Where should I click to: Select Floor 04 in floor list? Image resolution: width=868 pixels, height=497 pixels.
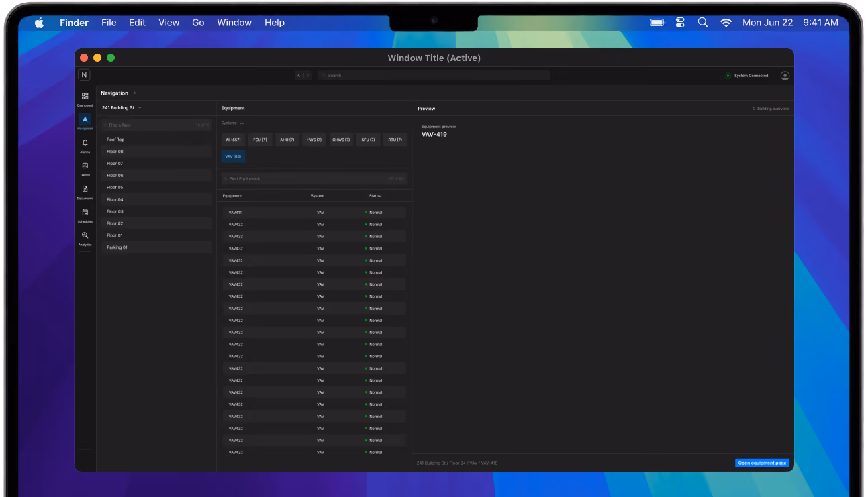pos(156,199)
